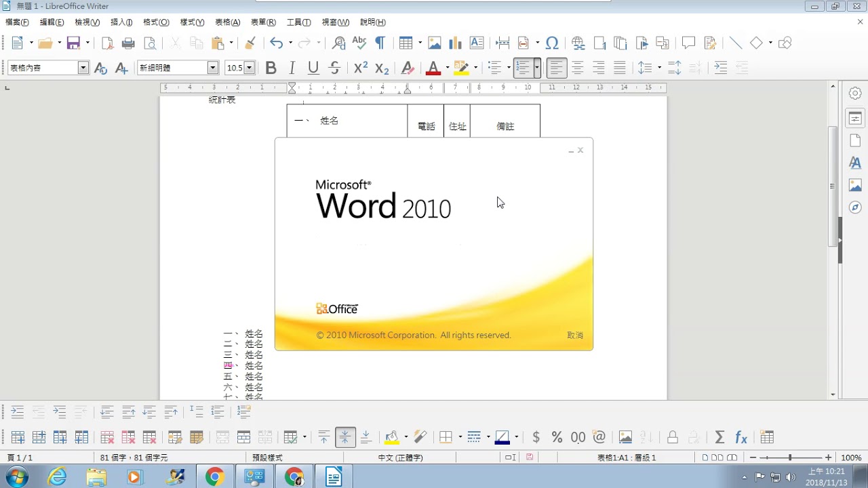Toggle Italic formatting
Image resolution: width=868 pixels, height=488 pixels.
(x=292, y=68)
